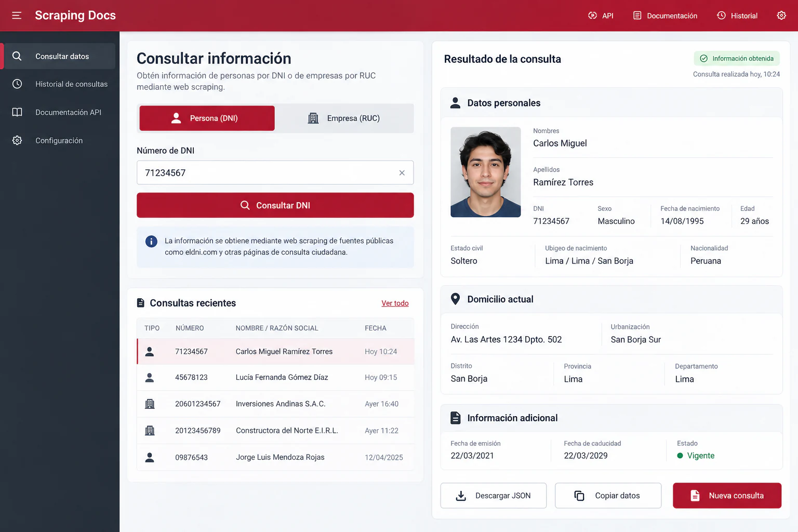Click the API link in top bar

click(x=601, y=16)
